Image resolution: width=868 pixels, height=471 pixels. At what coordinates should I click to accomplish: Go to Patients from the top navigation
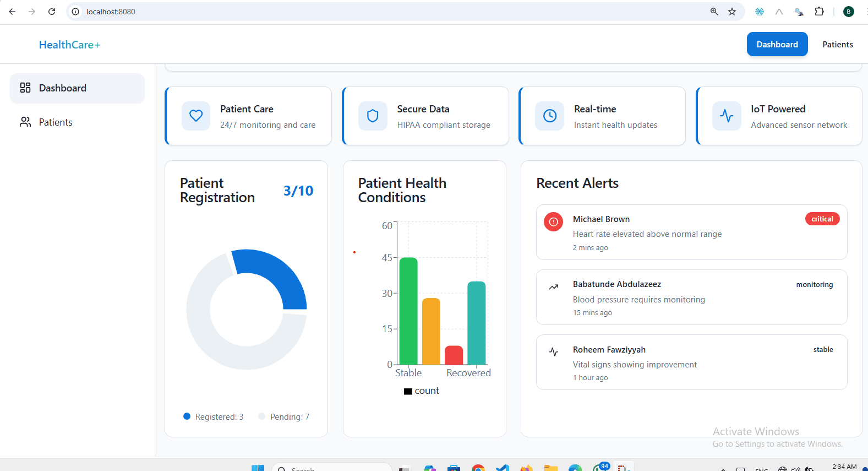click(x=837, y=45)
